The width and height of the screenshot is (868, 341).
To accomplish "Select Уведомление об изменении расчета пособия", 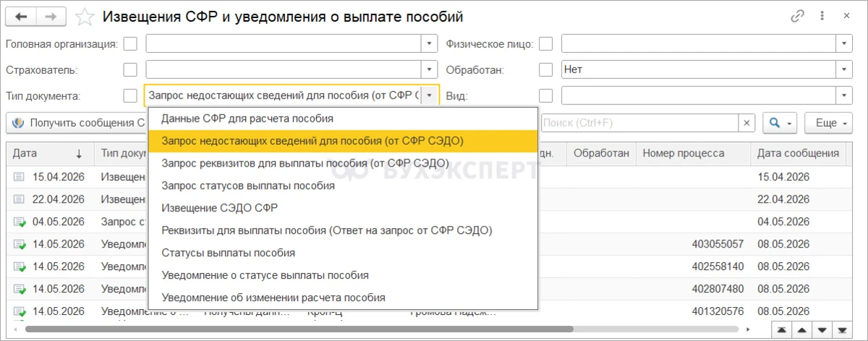I will click(x=344, y=298).
